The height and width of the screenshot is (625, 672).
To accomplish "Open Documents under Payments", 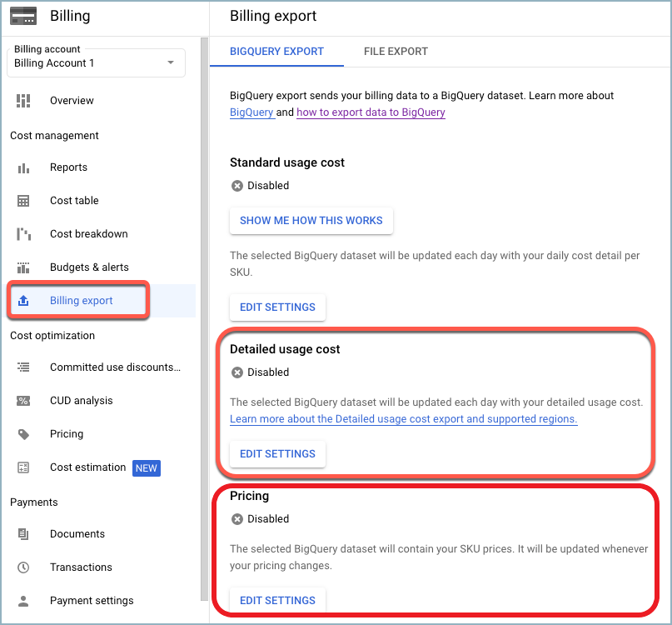I will pos(77,534).
